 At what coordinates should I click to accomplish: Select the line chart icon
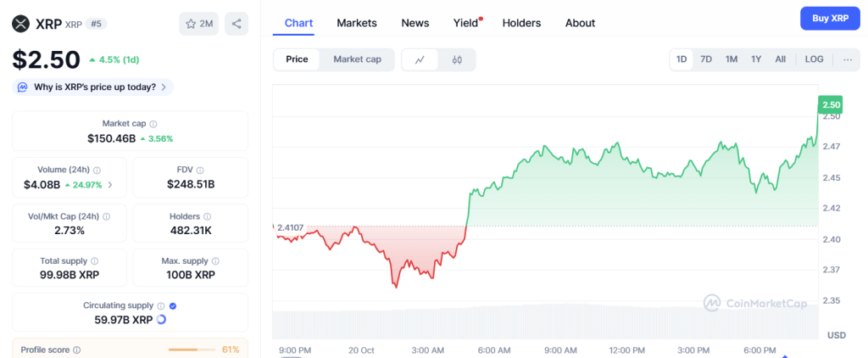[x=420, y=59]
